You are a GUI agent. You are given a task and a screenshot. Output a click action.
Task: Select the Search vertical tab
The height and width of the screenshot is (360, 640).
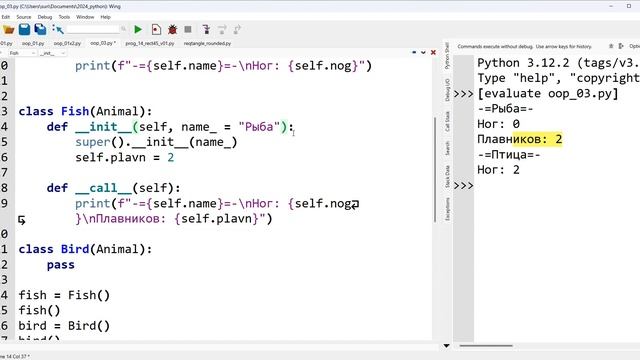tap(447, 148)
